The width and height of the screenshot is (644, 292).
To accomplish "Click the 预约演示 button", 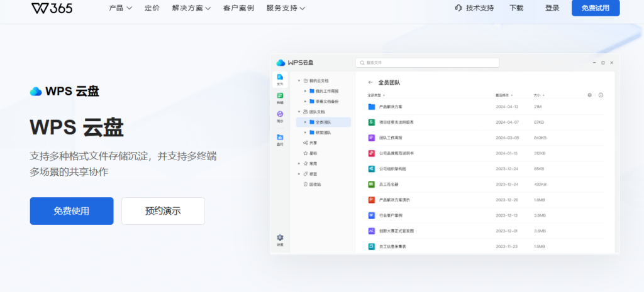I will tap(163, 211).
